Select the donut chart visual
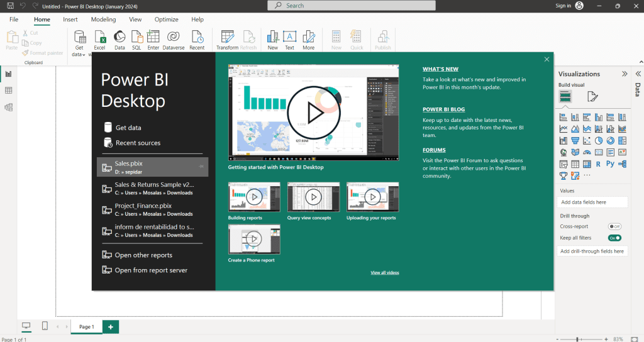This screenshot has width=644, height=342. (x=610, y=141)
